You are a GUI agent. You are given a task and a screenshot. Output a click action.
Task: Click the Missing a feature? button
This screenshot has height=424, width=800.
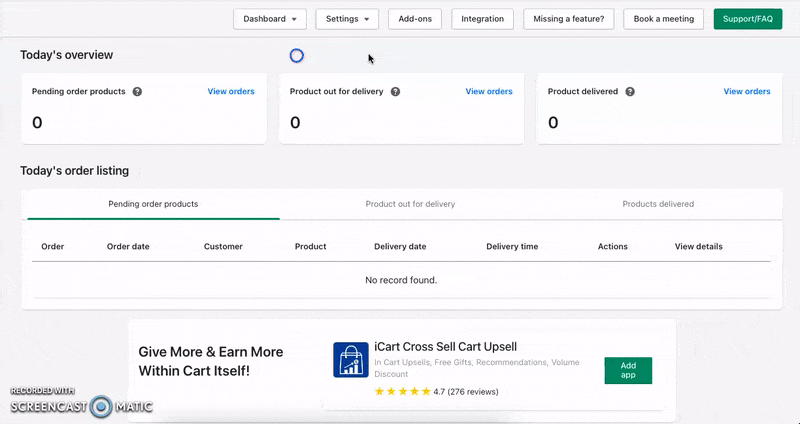(x=568, y=19)
